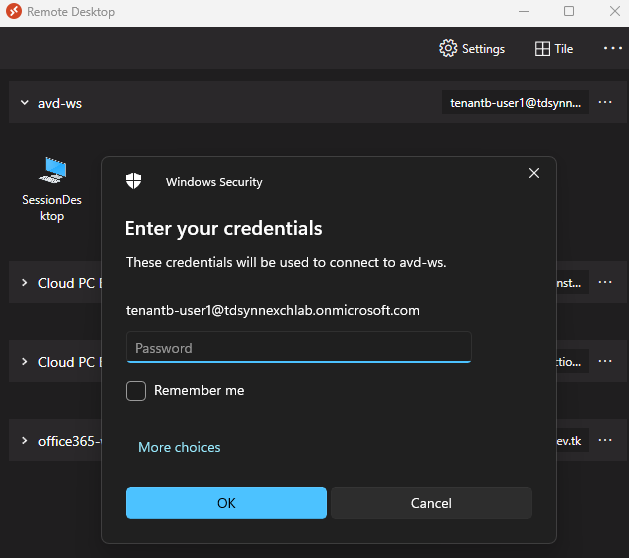Open more options for the first Cloud PC row
The height and width of the screenshot is (558, 629).
pyautogui.click(x=605, y=282)
